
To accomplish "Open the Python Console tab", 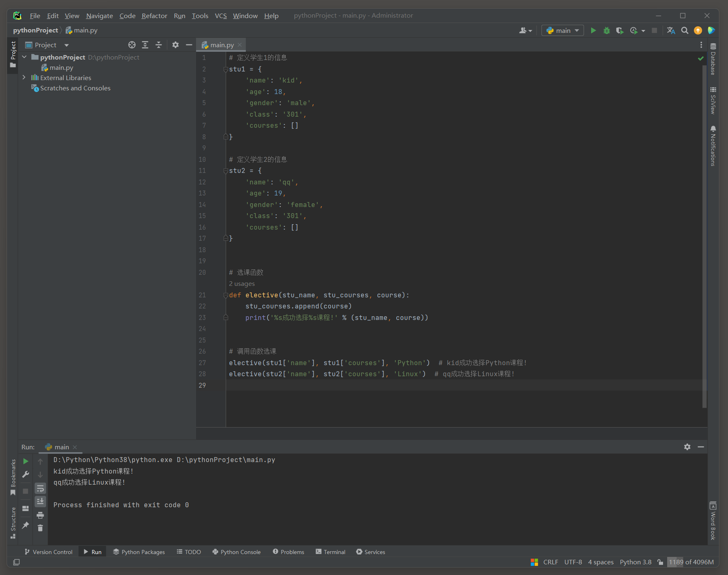I will point(236,552).
